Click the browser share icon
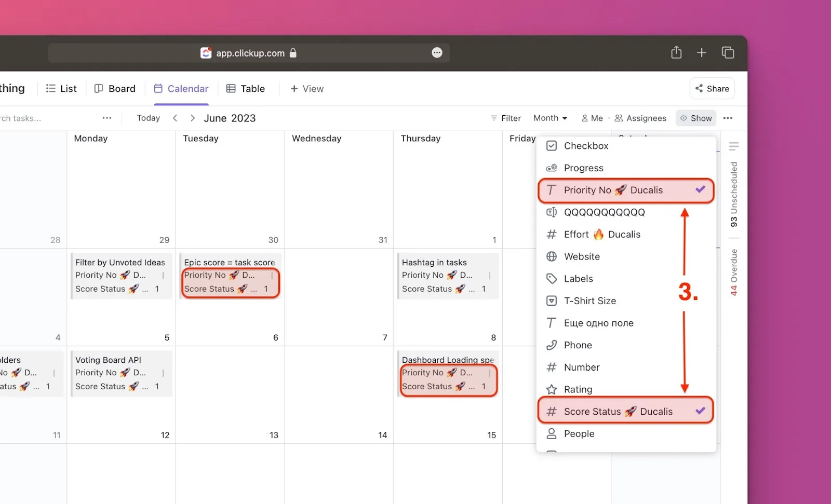Viewport: 831px width, 504px height. click(x=676, y=52)
